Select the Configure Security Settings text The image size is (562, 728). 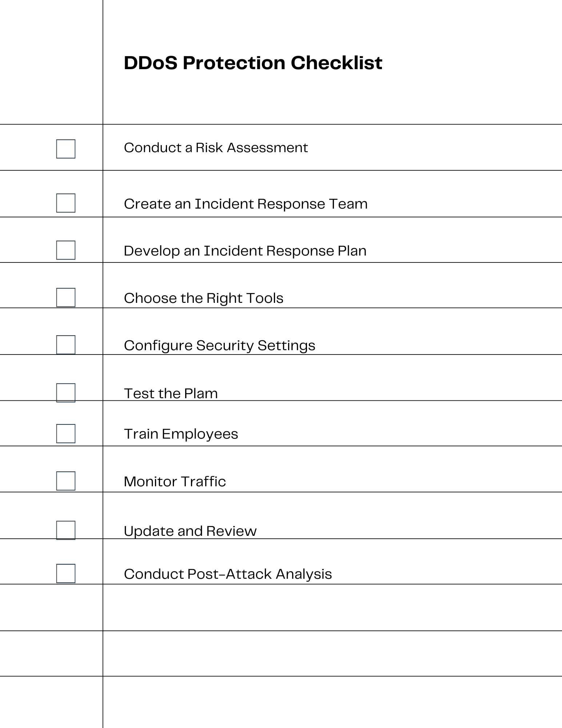click(x=219, y=345)
